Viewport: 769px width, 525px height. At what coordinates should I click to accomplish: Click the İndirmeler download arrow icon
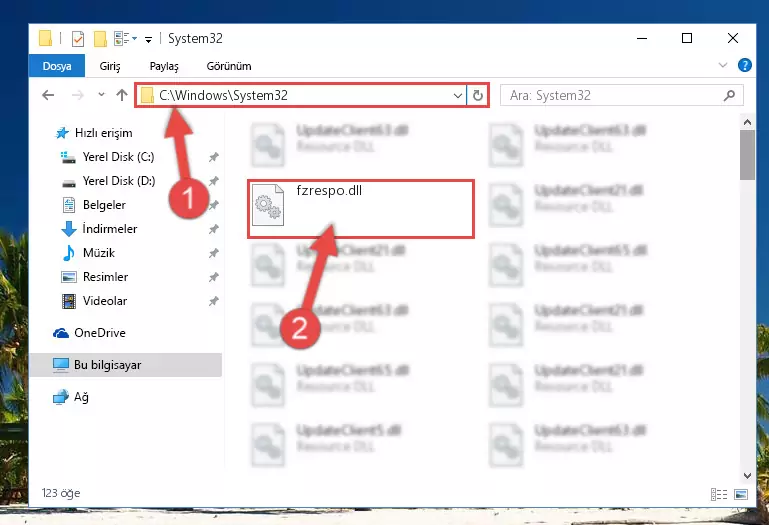pos(69,229)
